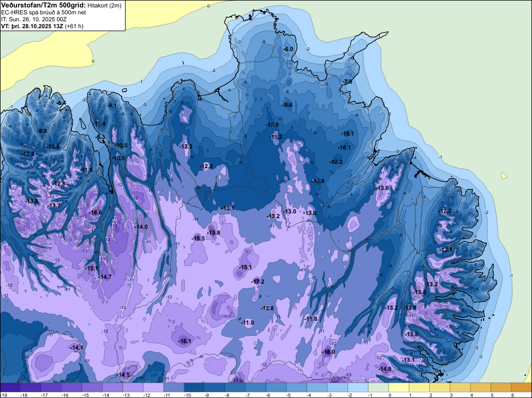Pick the darkest purple swatch between -19 and -18
532x398 pixels.
(10, 387)
